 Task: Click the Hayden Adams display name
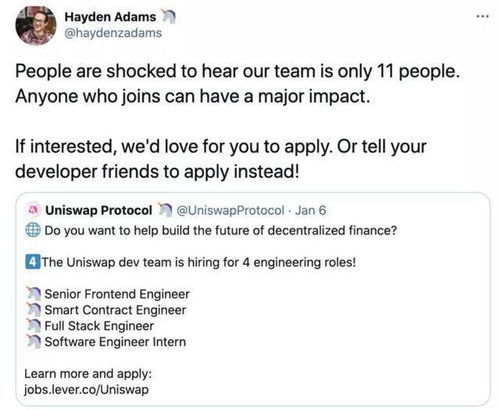110,17
